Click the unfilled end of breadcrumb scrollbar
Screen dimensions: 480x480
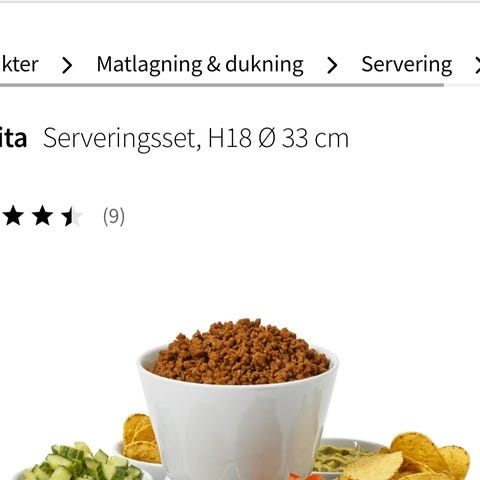coord(462,85)
